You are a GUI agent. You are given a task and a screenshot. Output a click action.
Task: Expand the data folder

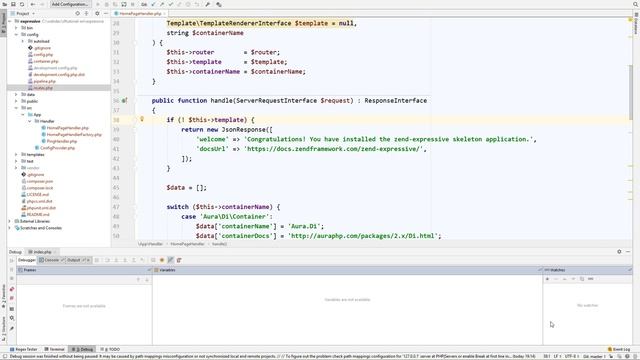coord(16,94)
